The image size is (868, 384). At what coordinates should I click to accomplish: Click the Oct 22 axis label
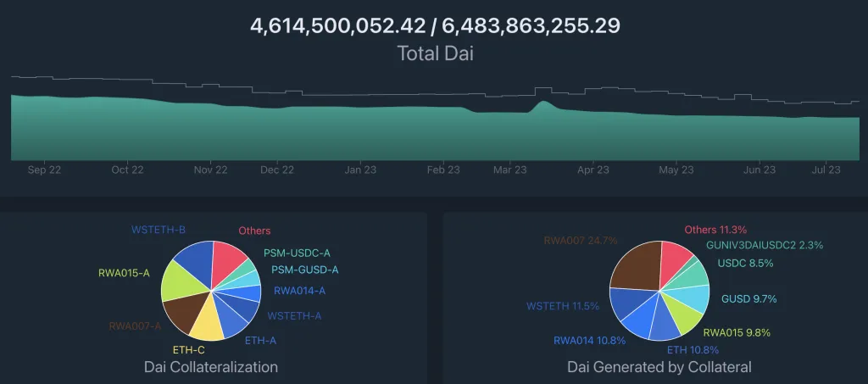[127, 170]
